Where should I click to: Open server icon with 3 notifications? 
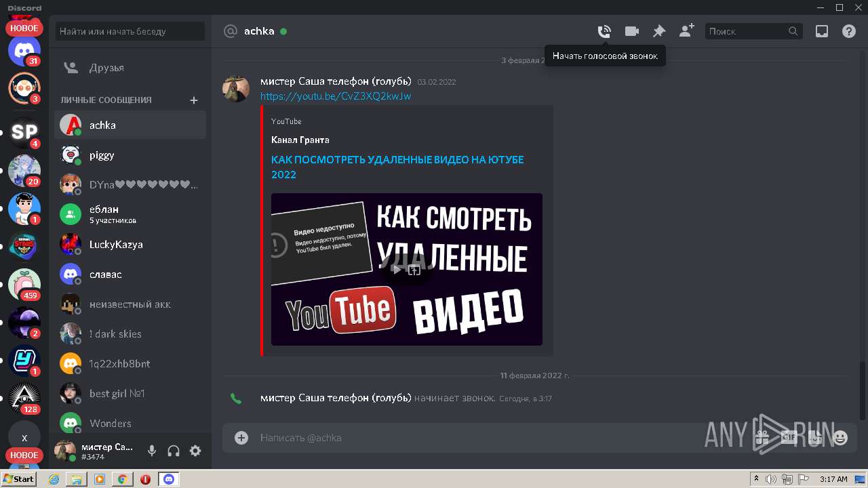24,87
